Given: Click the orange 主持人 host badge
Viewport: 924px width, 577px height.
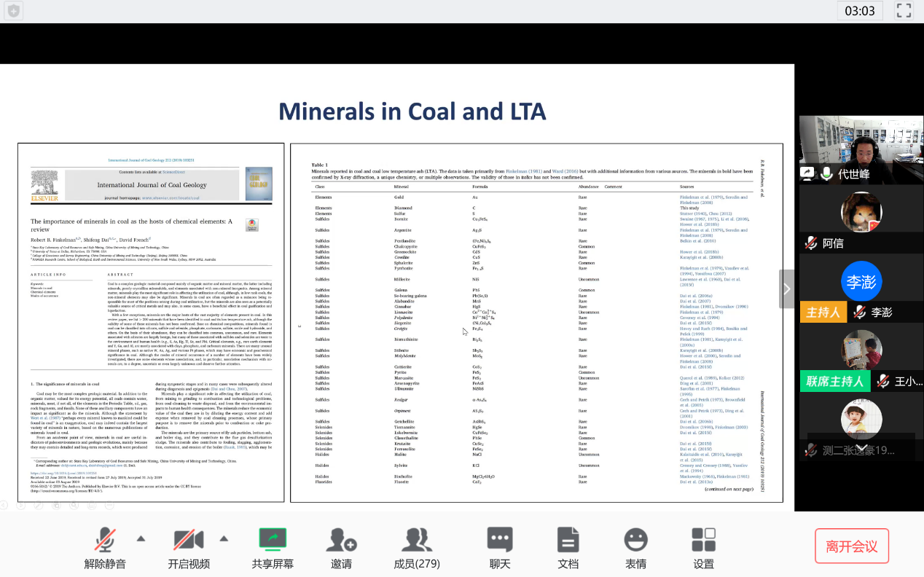Looking at the screenshot, I should pyautogui.click(x=823, y=313).
